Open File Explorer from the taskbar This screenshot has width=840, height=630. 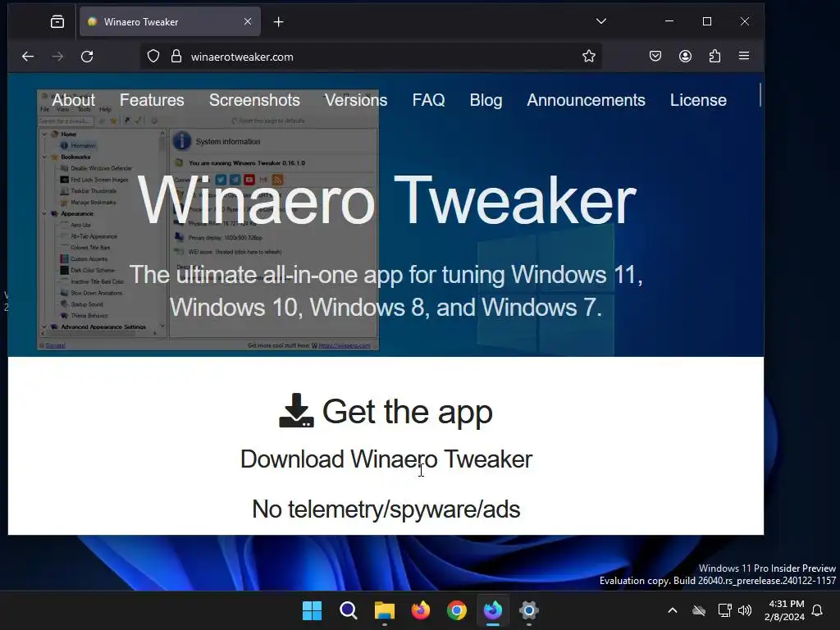pyautogui.click(x=384, y=610)
